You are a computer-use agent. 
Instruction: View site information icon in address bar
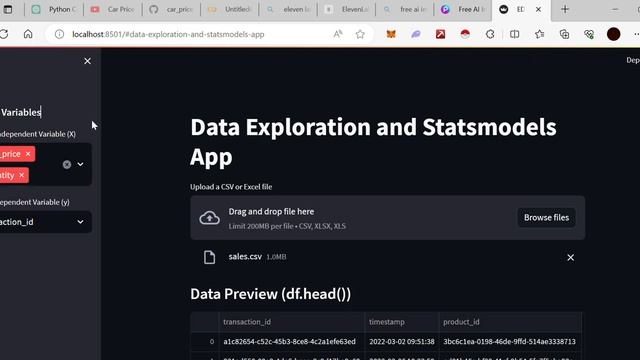[x=59, y=34]
